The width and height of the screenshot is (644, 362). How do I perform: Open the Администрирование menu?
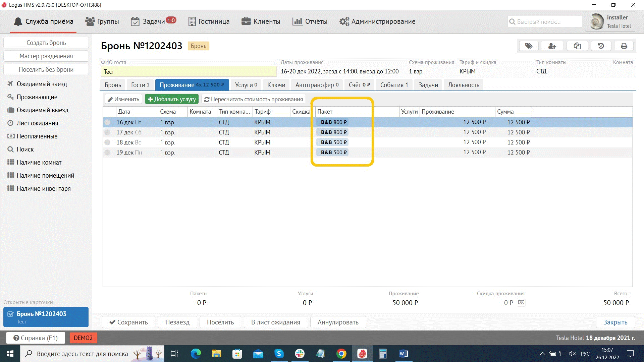click(377, 21)
